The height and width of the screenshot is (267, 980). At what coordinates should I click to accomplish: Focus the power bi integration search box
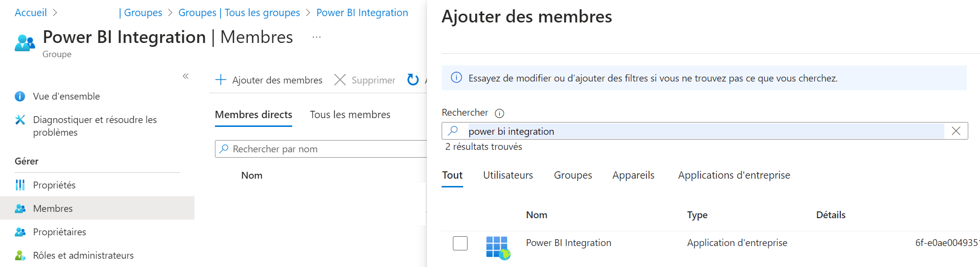tap(705, 131)
